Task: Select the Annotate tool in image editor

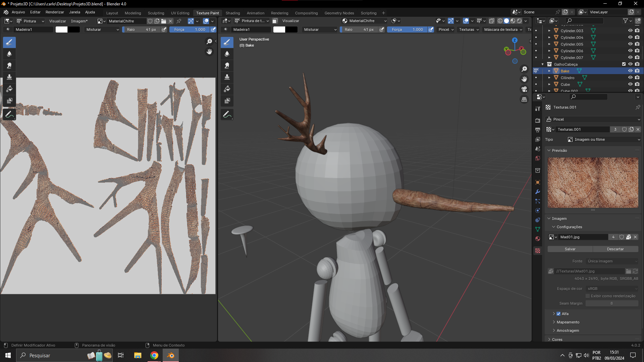Action: 9,114
